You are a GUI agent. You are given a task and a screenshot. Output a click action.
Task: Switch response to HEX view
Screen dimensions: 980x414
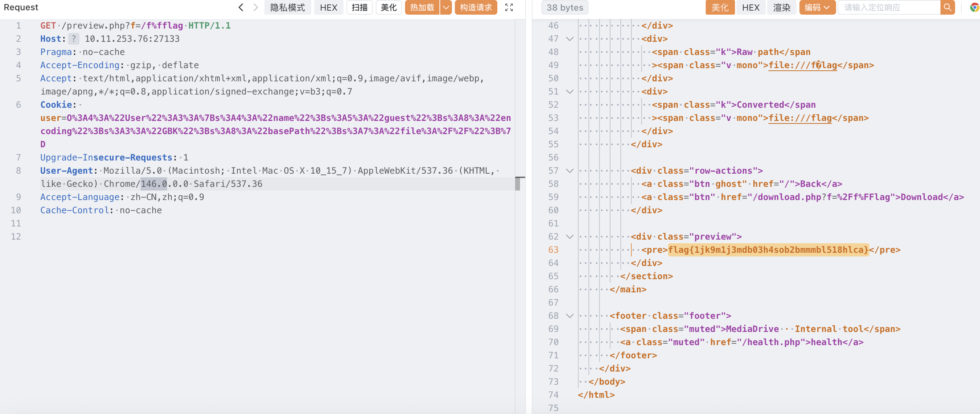[750, 8]
